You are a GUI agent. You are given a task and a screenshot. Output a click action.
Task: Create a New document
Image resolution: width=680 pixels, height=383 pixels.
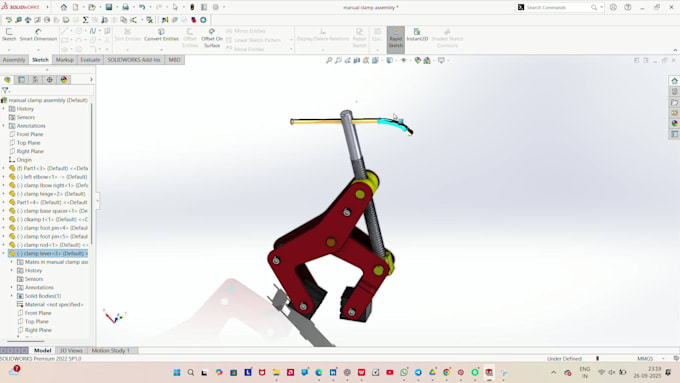tap(75, 7)
